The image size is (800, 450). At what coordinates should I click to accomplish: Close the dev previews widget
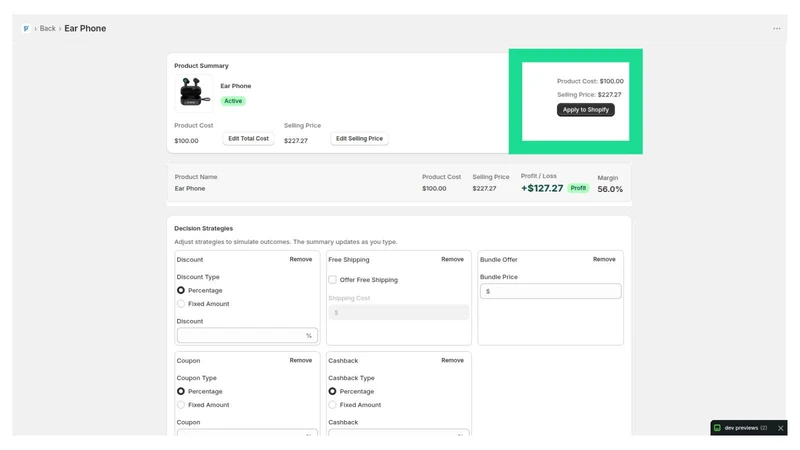click(x=781, y=428)
